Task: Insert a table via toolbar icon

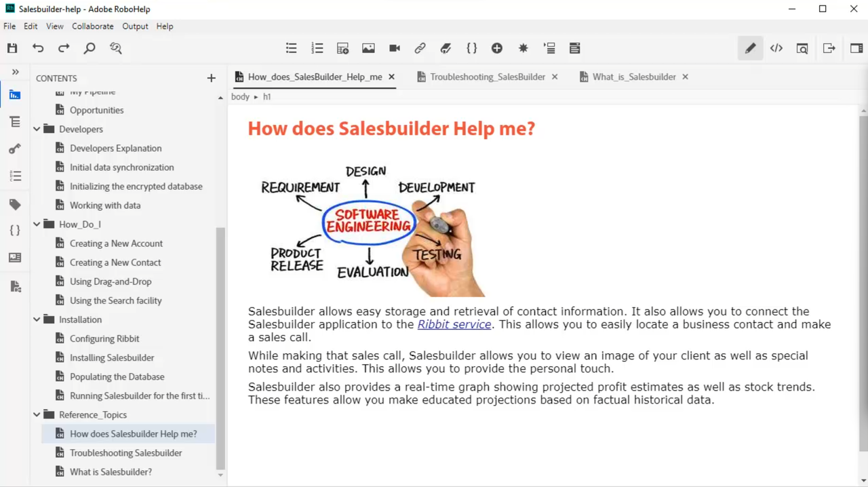Action: coord(342,48)
